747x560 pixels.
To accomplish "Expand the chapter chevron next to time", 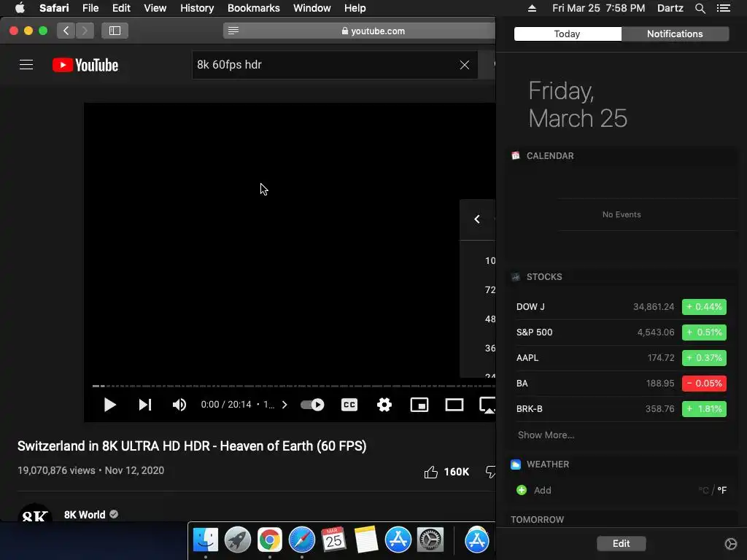I will click(x=285, y=405).
